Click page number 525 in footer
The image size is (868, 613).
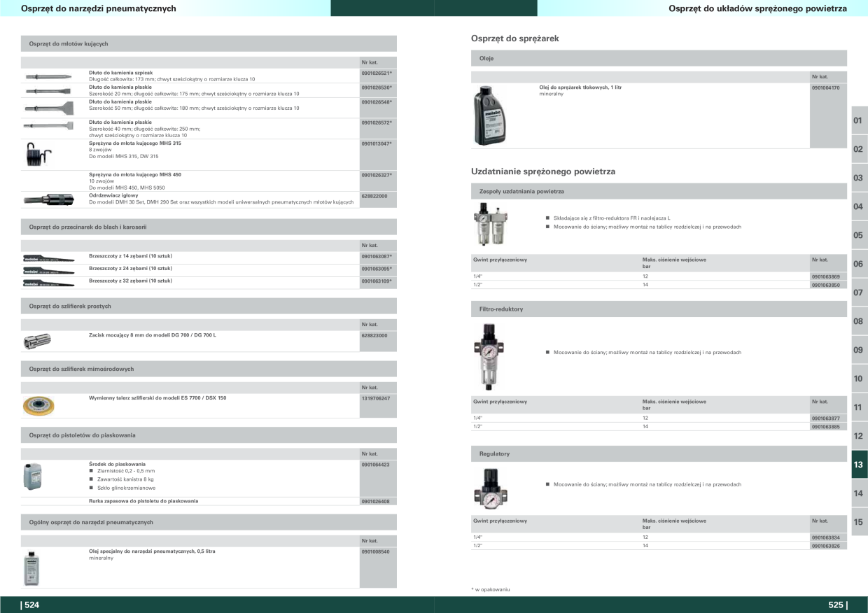(837, 605)
